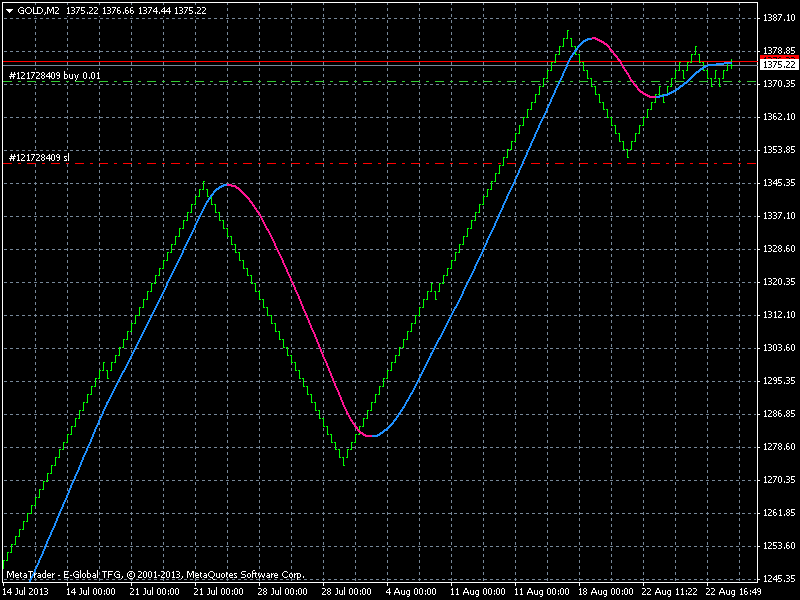Click the 4 Aug 00:00 time axis label

(411, 592)
